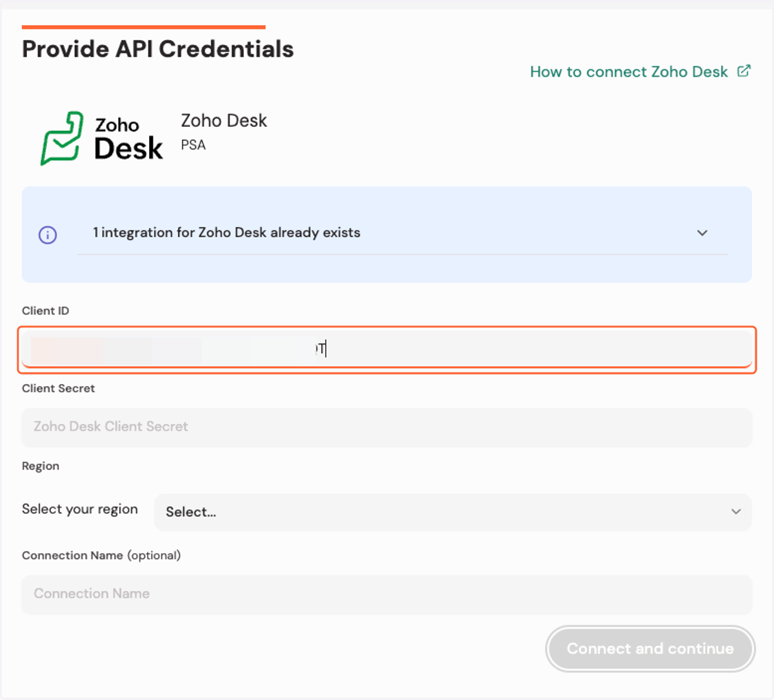
Task: Click the Region label above the region selector
Action: (41, 466)
